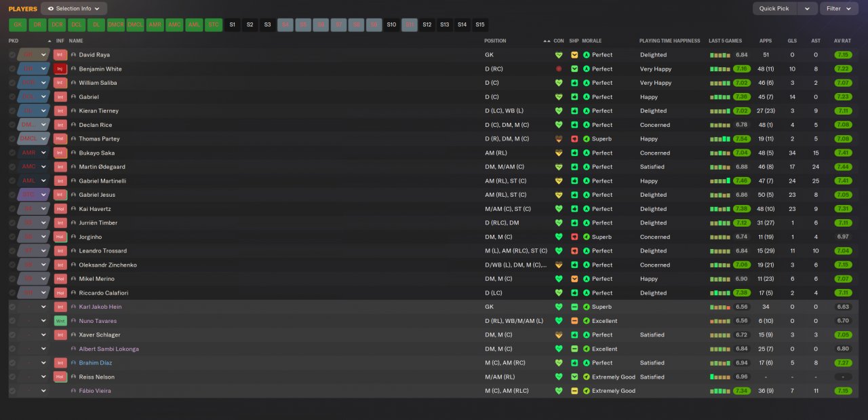Open position dropdown for Martin Ødegaard
Screen dimensions: 868x420
[x=43, y=167]
